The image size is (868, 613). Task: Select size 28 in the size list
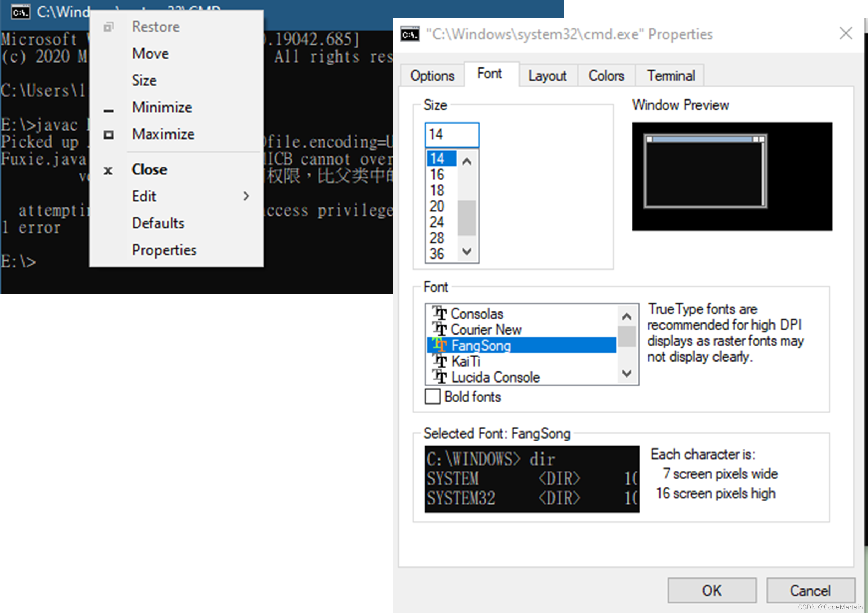tap(442, 238)
